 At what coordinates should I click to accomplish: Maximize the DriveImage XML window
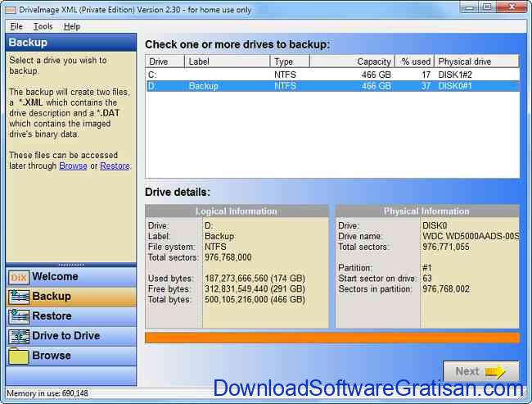coord(488,7)
